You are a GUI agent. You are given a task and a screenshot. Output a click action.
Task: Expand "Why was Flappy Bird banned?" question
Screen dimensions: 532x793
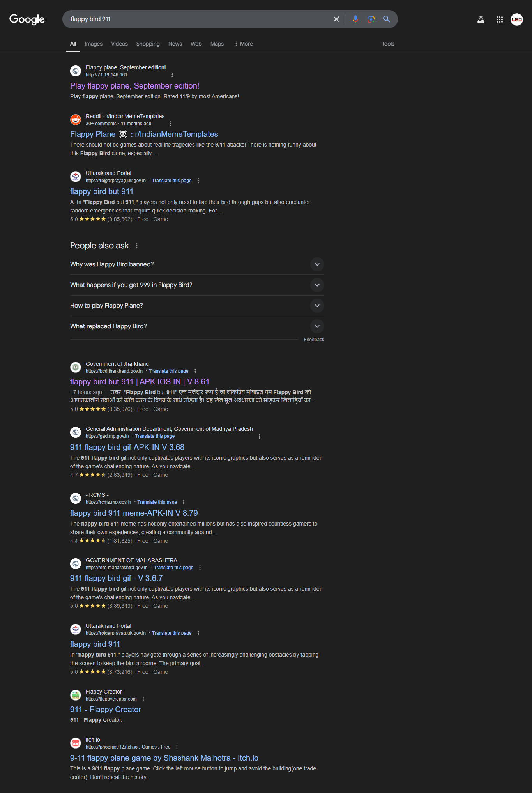click(197, 264)
